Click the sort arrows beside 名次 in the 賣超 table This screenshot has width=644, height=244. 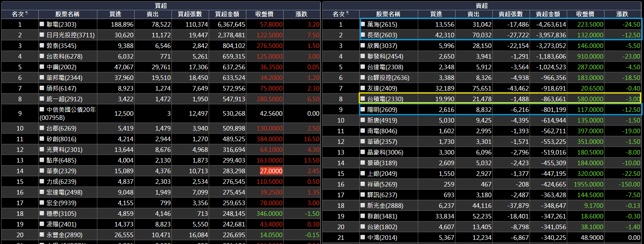tap(347, 14)
